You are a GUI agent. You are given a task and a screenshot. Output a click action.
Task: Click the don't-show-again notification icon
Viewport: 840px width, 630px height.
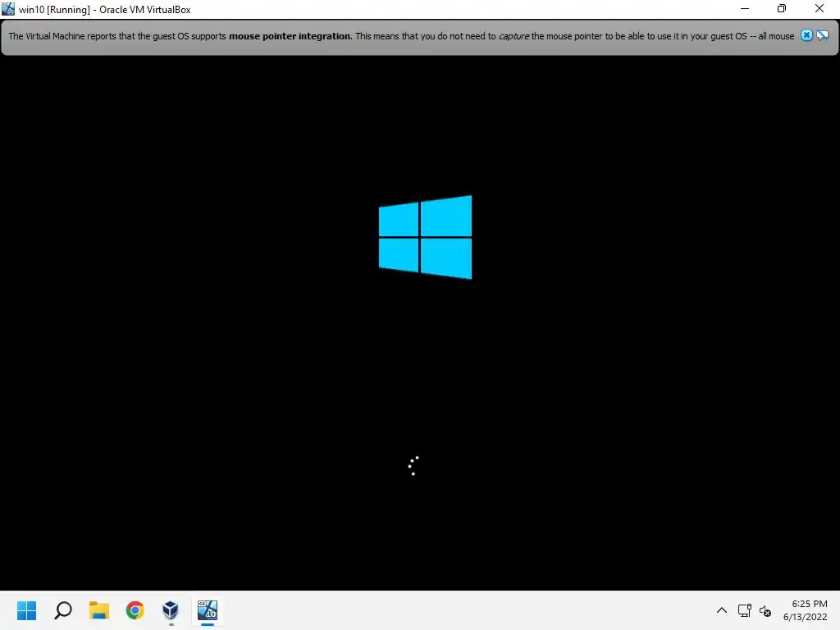(x=822, y=35)
